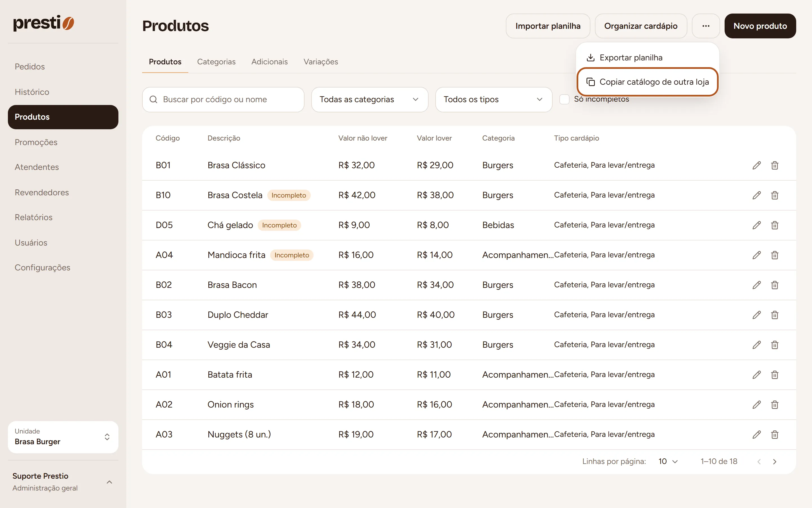Viewport: 812px width, 508px height.
Task: Open Pedidos in the sidebar
Action: point(63,67)
